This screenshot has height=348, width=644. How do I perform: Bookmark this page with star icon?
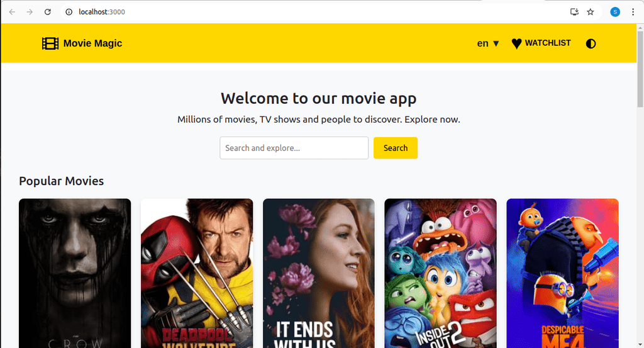pyautogui.click(x=590, y=12)
